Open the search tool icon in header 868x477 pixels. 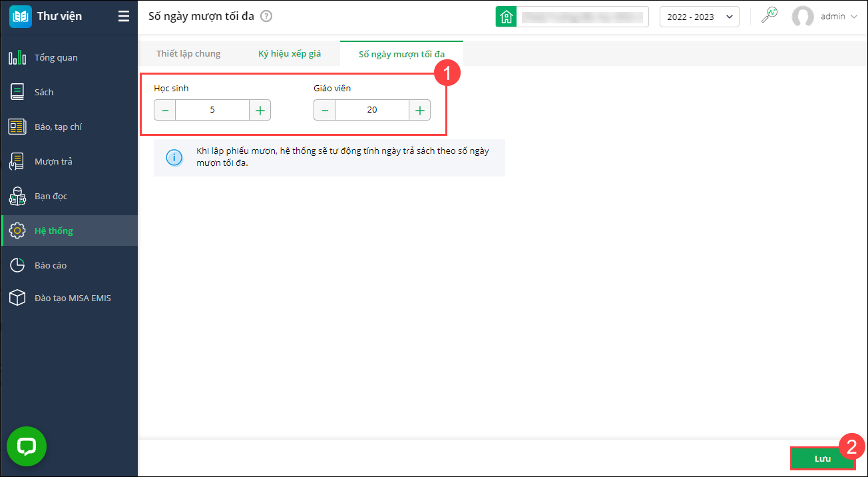tap(769, 16)
